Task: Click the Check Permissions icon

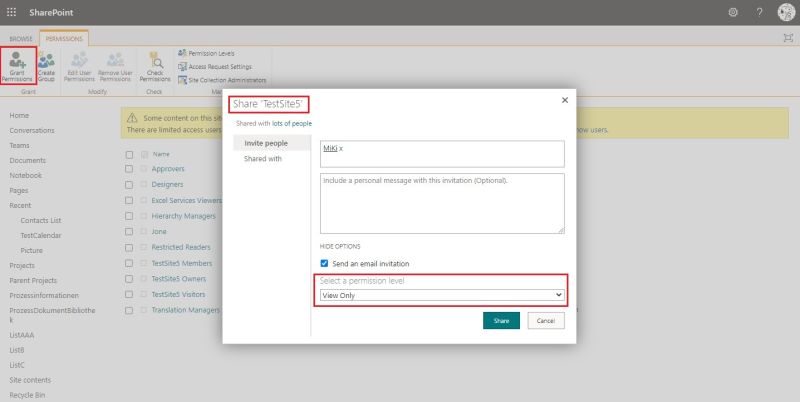Action: (155, 67)
